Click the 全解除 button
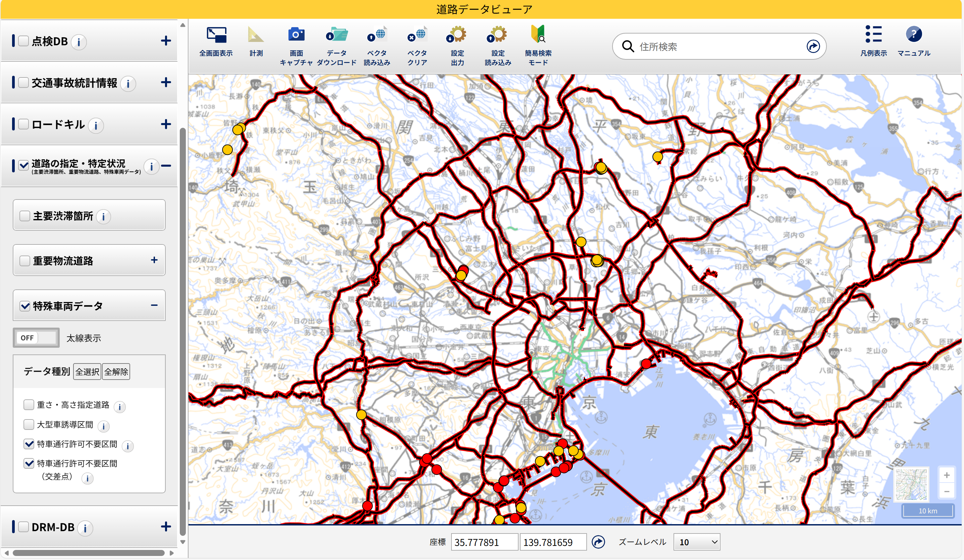 tap(116, 372)
